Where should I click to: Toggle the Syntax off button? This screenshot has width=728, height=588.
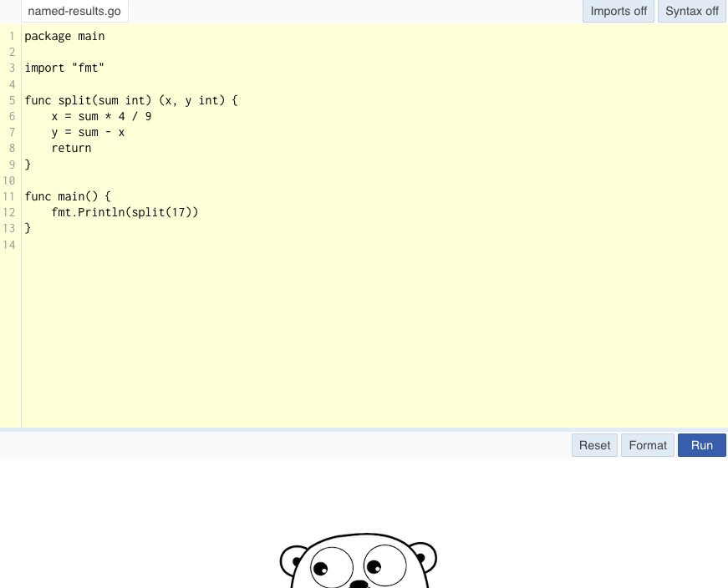point(691,11)
